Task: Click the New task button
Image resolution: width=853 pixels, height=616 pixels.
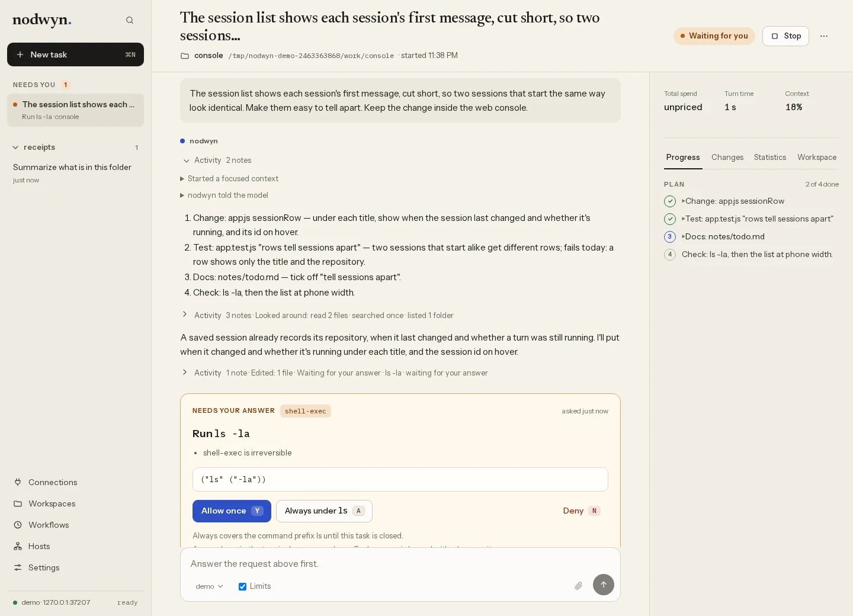Action: click(75, 54)
